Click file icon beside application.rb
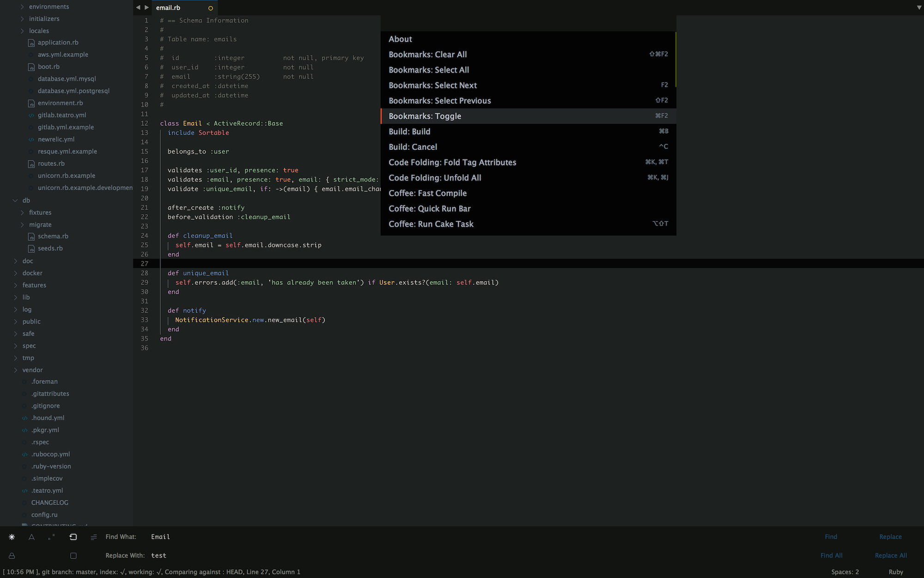Image resolution: width=924 pixels, height=578 pixels. pos(31,43)
